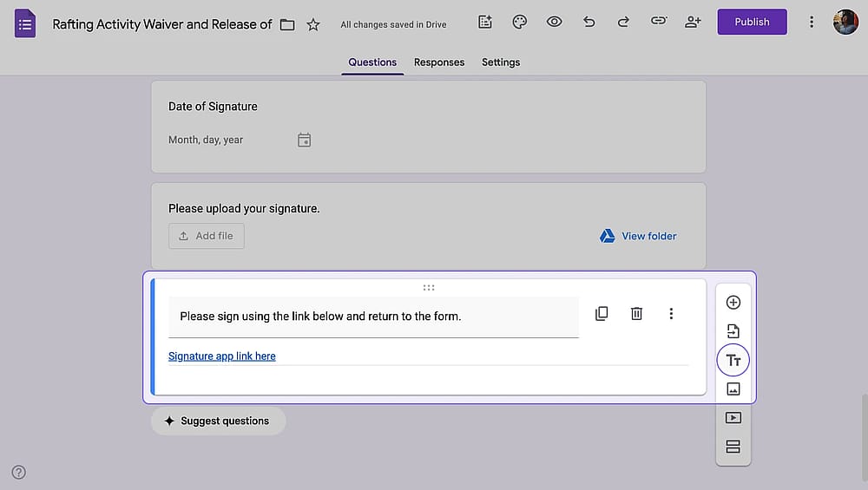Viewport: 868px width, 490px height.
Task: Open the add-ons form assist icon
Action: pos(485,23)
